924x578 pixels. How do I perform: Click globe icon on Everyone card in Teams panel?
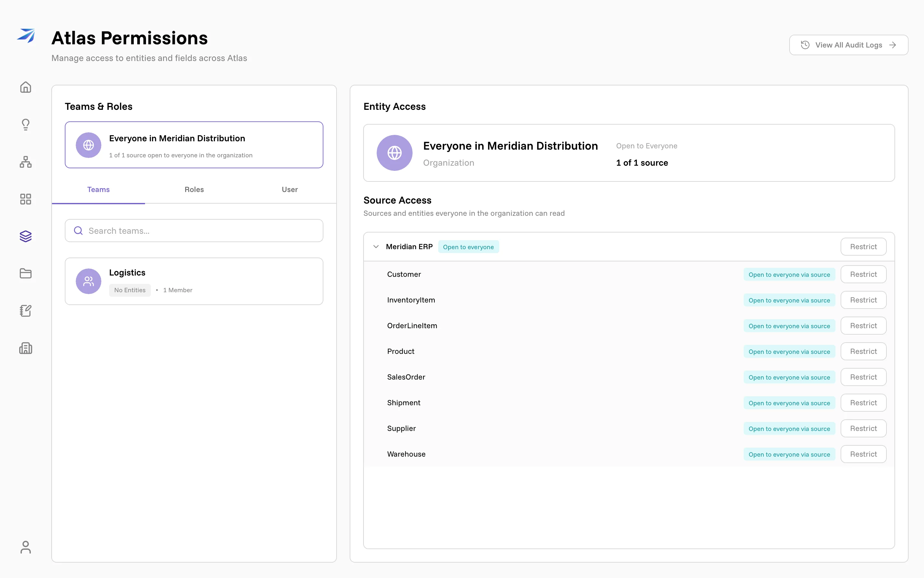(x=89, y=145)
